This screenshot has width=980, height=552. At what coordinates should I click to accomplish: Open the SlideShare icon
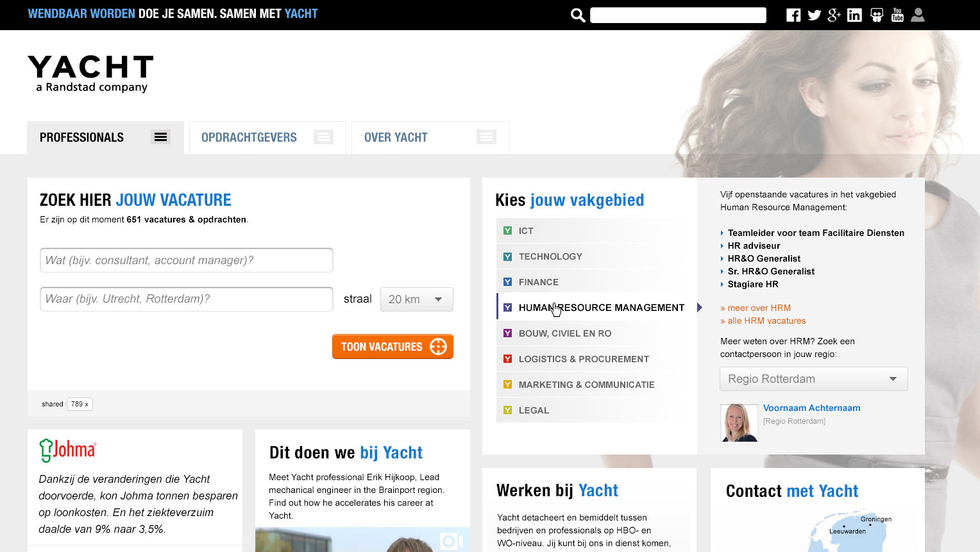(x=876, y=15)
